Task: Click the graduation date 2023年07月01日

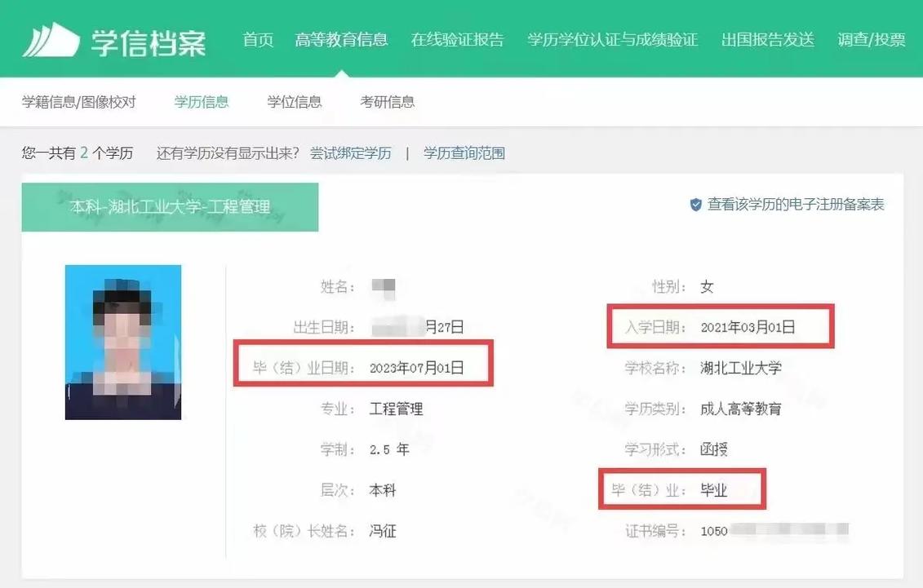Action: pos(417,368)
